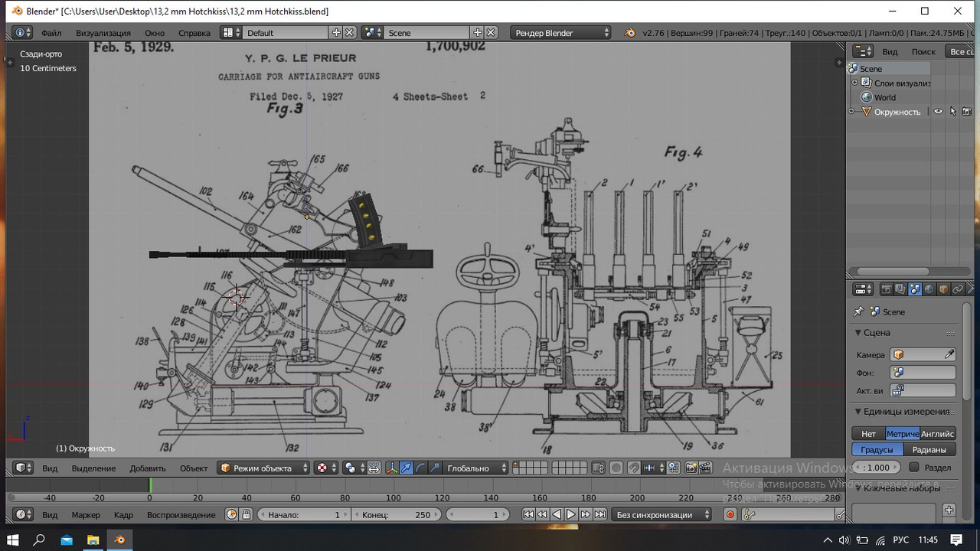Open the pivot point dropdown

(x=354, y=468)
